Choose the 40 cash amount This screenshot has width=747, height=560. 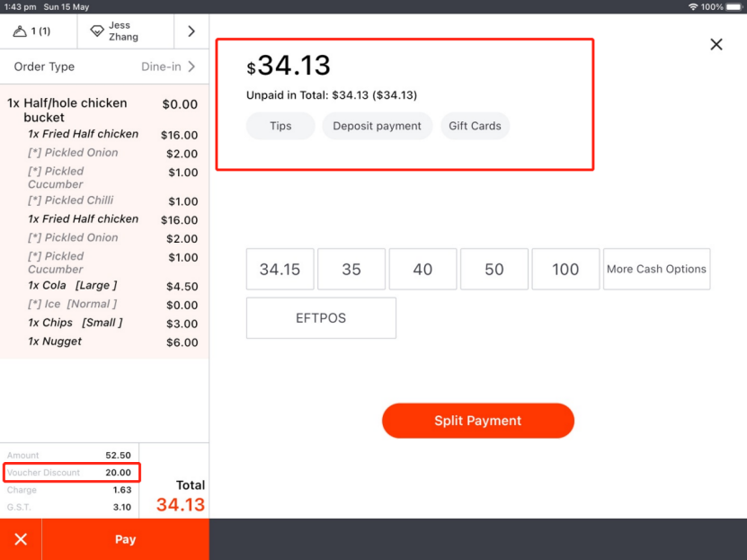click(x=422, y=270)
